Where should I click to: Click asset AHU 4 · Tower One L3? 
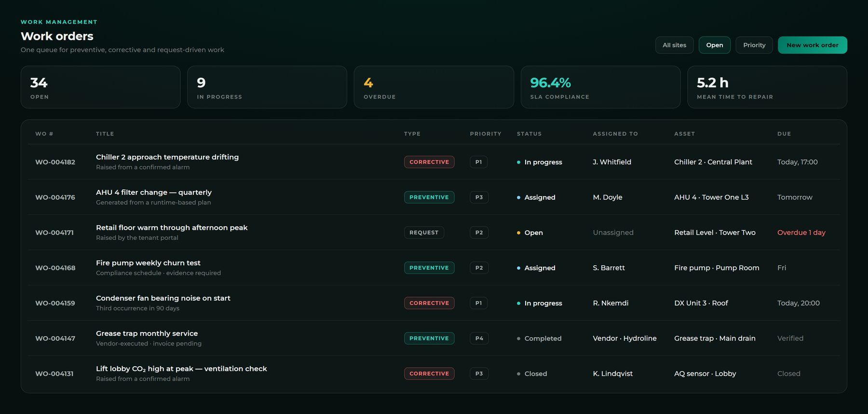click(711, 197)
